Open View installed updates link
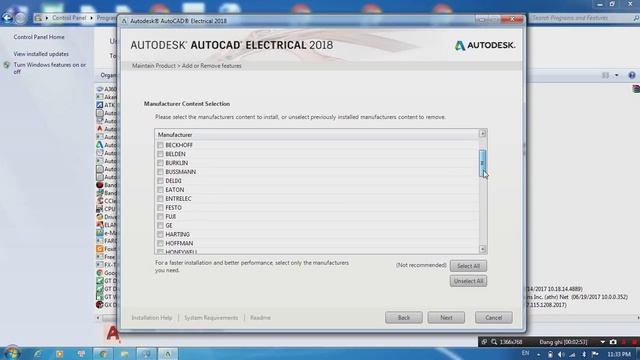 point(41,54)
